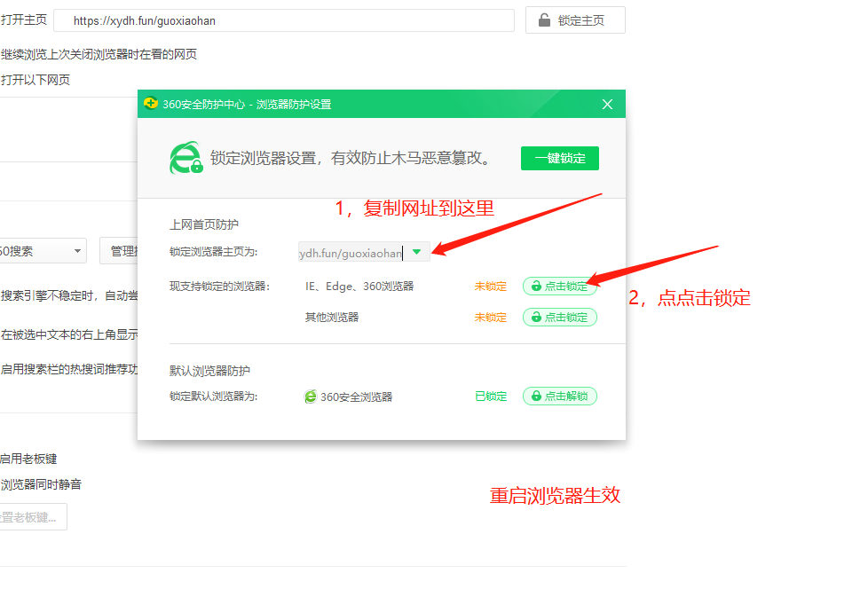
Task: Click the 默认浏览器防护 heading
Action: point(209,371)
